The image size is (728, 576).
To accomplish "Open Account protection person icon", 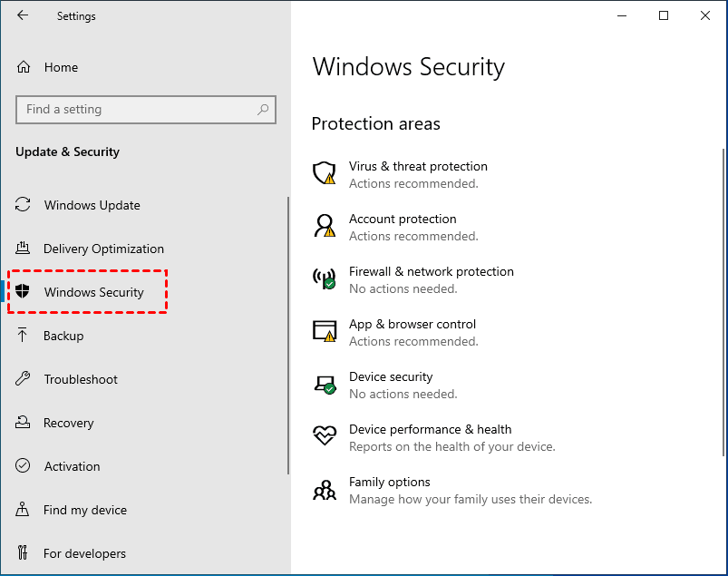I will [325, 226].
